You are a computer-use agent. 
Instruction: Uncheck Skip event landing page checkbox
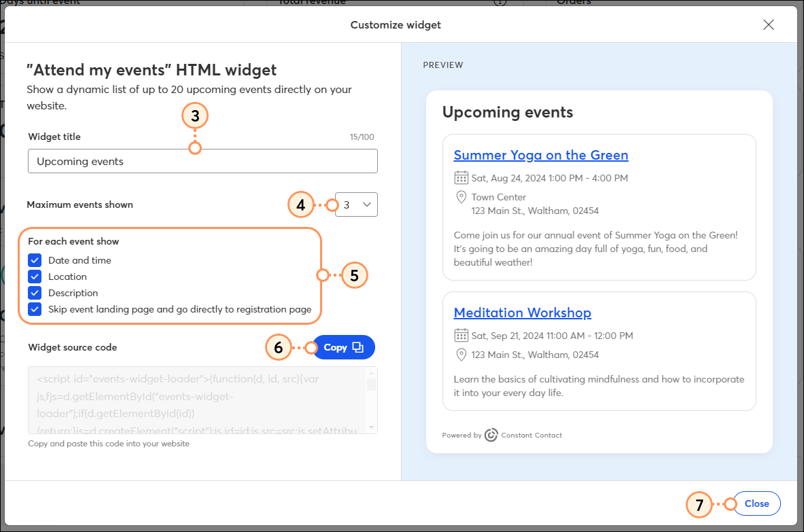pyautogui.click(x=35, y=310)
